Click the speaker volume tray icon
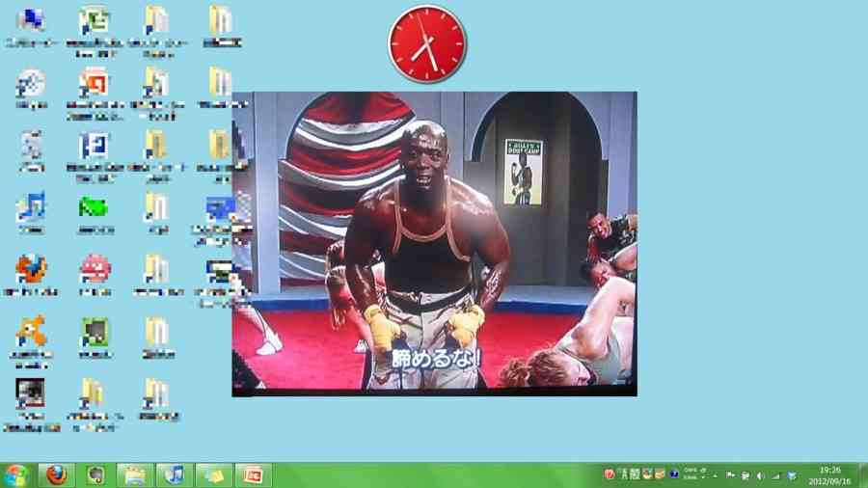 click(760, 474)
